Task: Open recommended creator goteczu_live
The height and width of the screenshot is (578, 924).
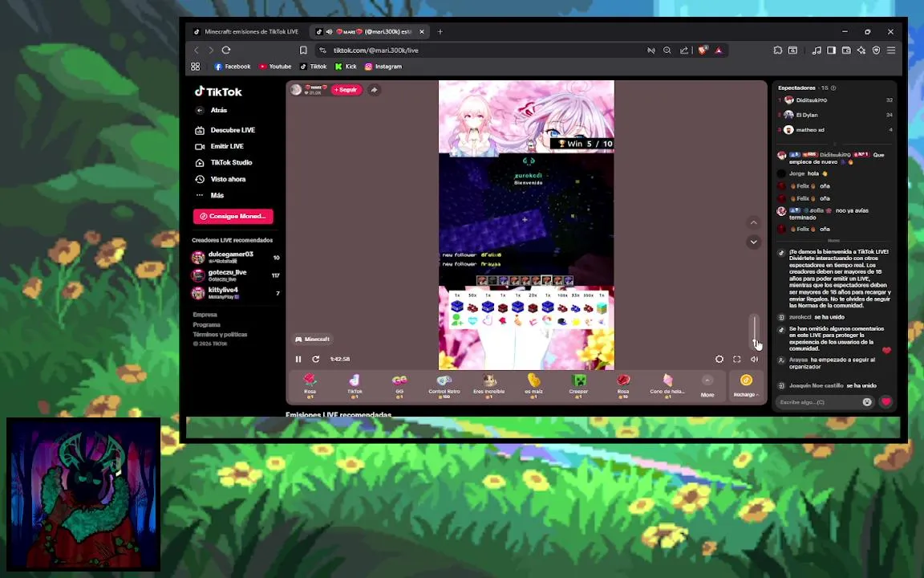Action: [236, 275]
